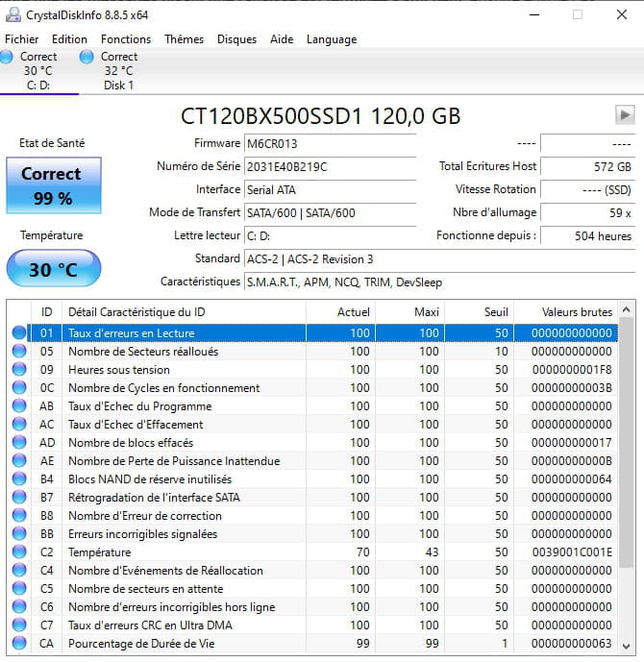
Task: Click the Fonctionne depuis value 504 heures
Action: click(x=588, y=236)
